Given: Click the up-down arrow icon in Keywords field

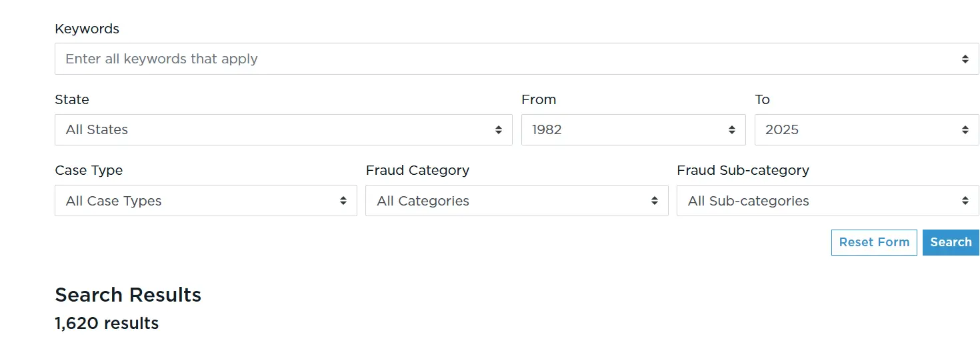Looking at the screenshot, I should click(965, 59).
